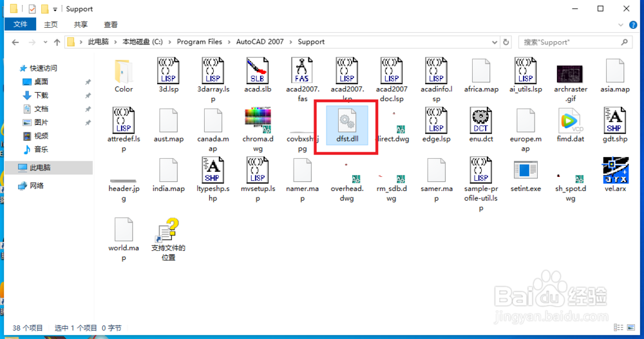Select the chroma.dwg drawing file
The width and height of the screenshot is (644, 339).
point(258,130)
